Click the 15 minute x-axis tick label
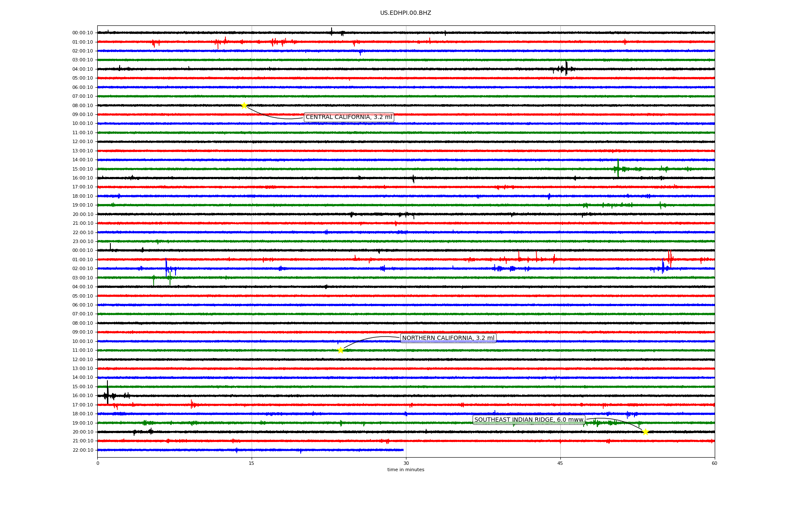Viewport: 812px width, 508px height. (x=252, y=463)
